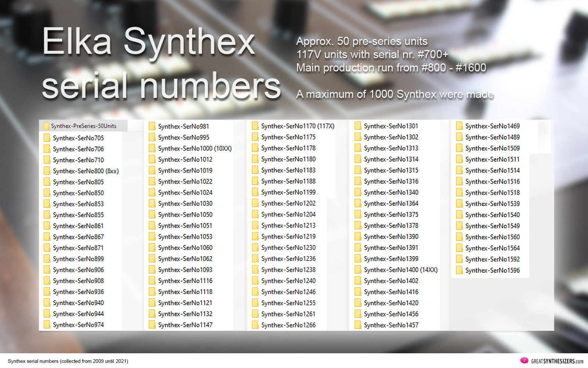Click folder icon beside Synthex-SerNo867
The width and height of the screenshot is (588, 368).
pyautogui.click(x=47, y=237)
